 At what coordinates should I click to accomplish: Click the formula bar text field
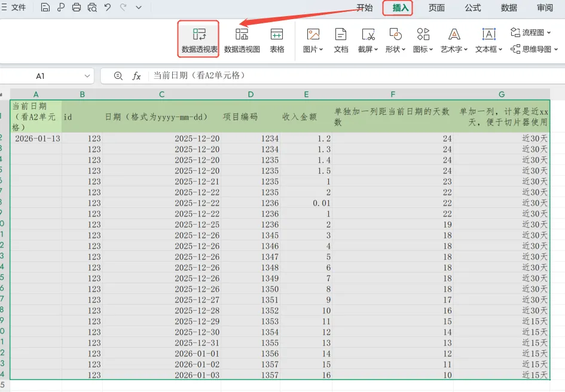[x=357, y=76]
